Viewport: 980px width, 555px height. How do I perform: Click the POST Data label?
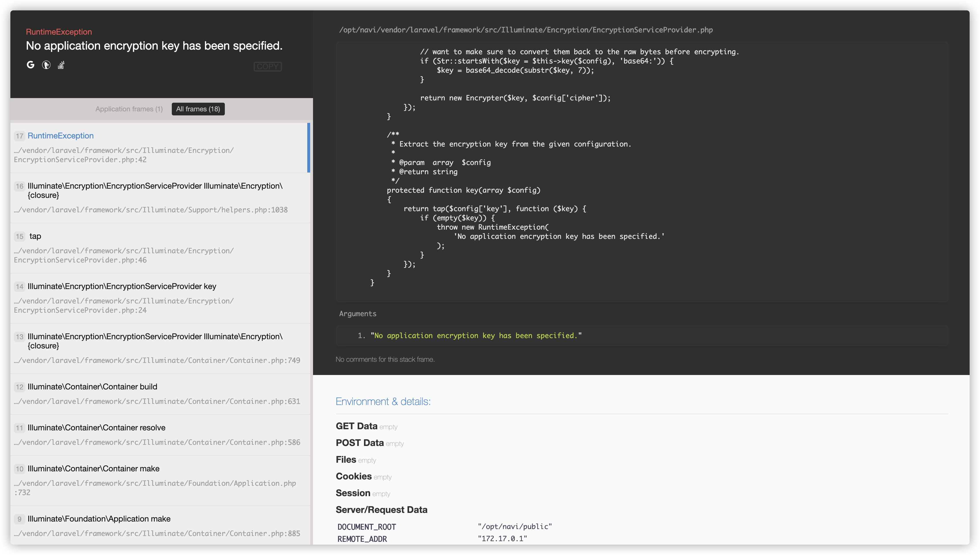[x=359, y=443]
